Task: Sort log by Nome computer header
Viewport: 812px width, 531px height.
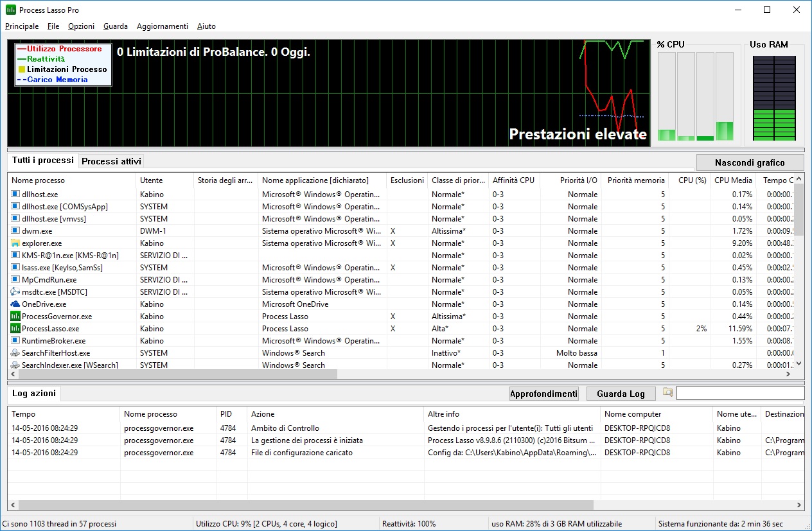Action: (x=657, y=414)
